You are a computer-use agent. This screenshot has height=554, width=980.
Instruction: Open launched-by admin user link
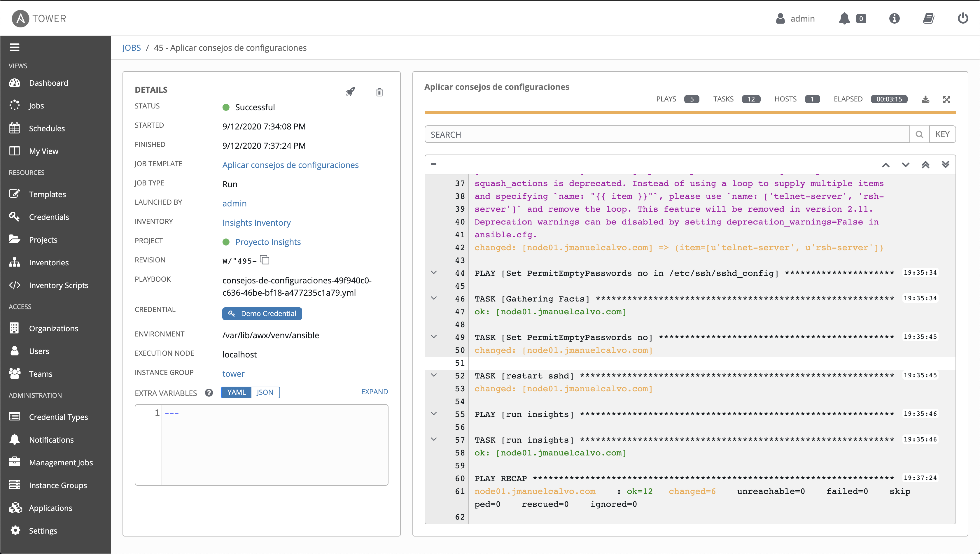tap(235, 203)
